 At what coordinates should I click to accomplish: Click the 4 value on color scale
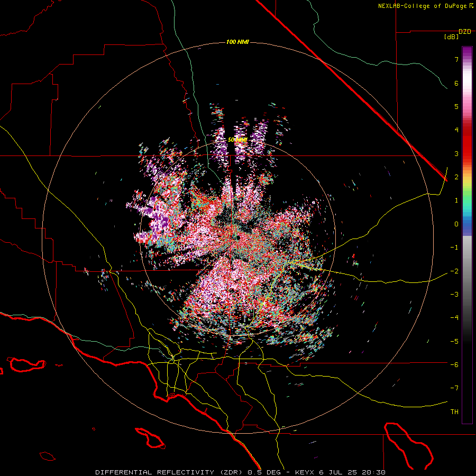456,130
